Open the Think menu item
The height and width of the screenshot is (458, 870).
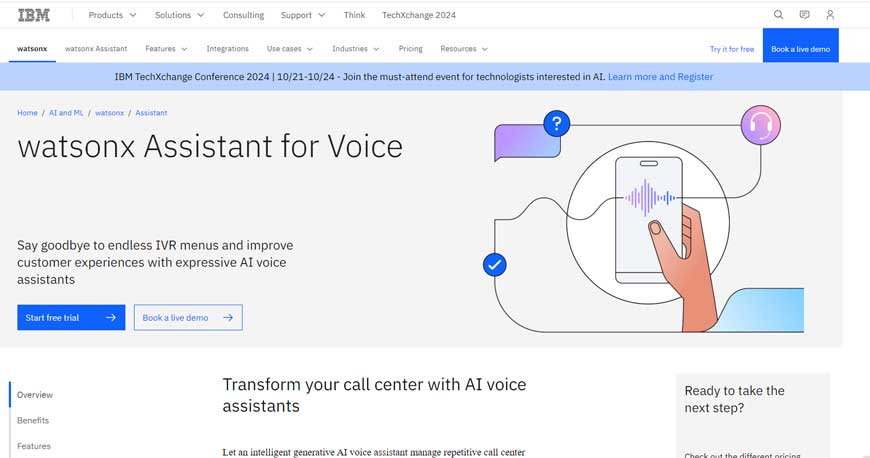(x=354, y=15)
